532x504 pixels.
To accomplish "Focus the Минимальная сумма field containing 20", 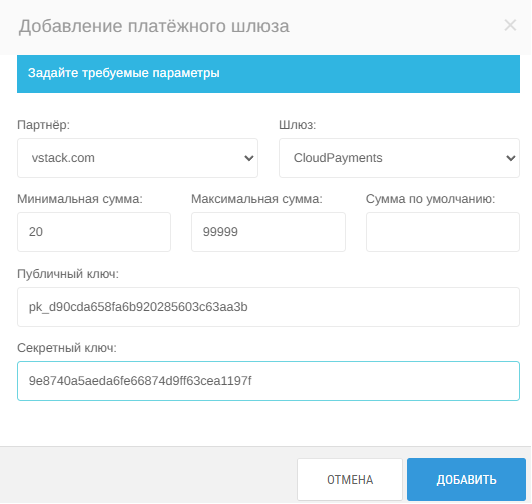I will point(94,232).
